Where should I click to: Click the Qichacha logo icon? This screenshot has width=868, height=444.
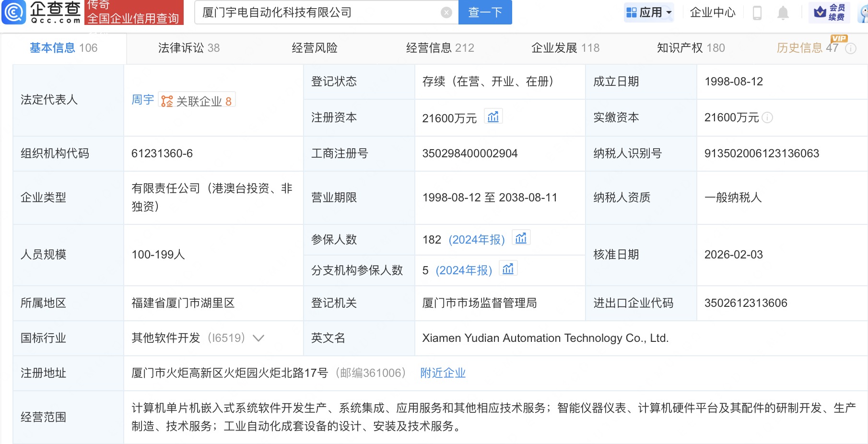tap(14, 12)
